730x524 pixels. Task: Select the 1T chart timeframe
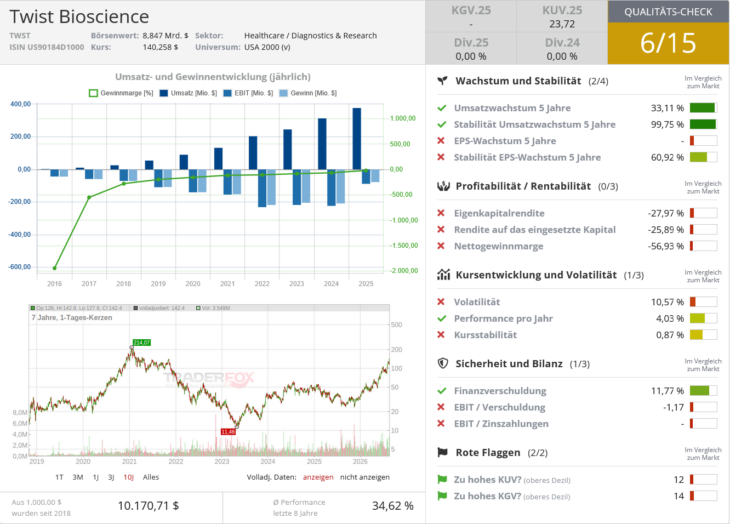[59, 477]
